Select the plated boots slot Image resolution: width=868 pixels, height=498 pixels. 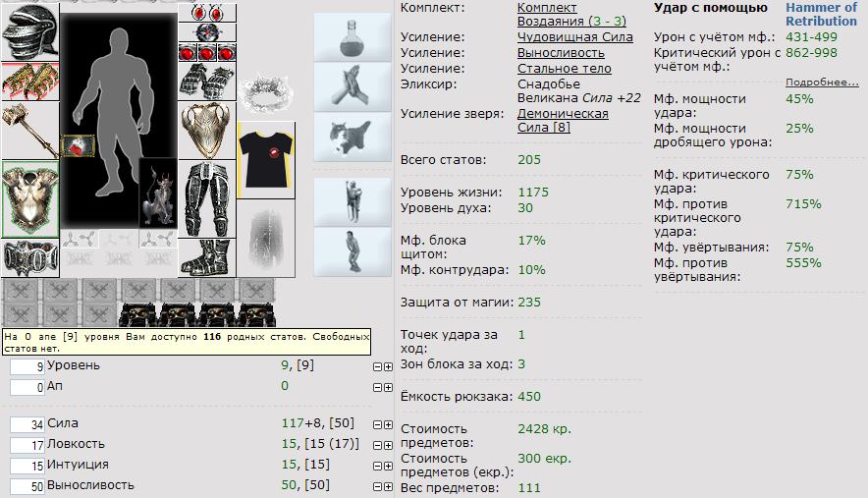tap(207, 257)
